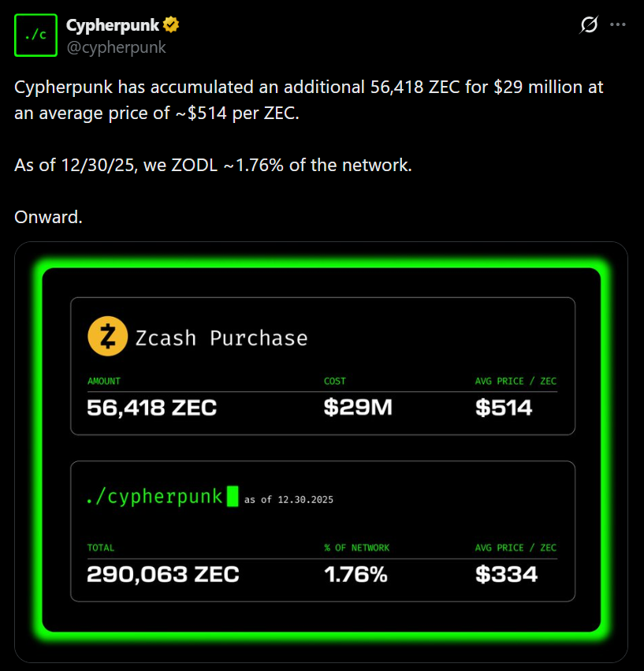Screen dimensions: 644x671
Task: Expand the Zcash Purchase stats card
Action: (x=322, y=365)
